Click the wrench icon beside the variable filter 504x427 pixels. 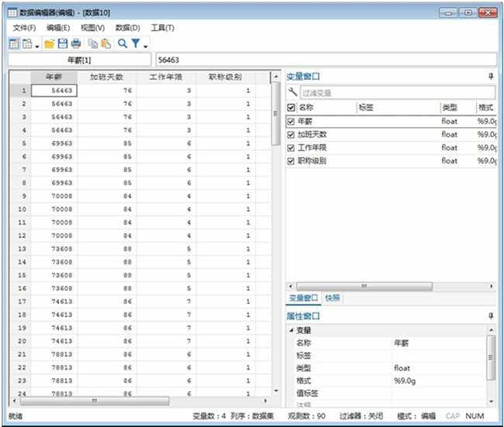[292, 93]
